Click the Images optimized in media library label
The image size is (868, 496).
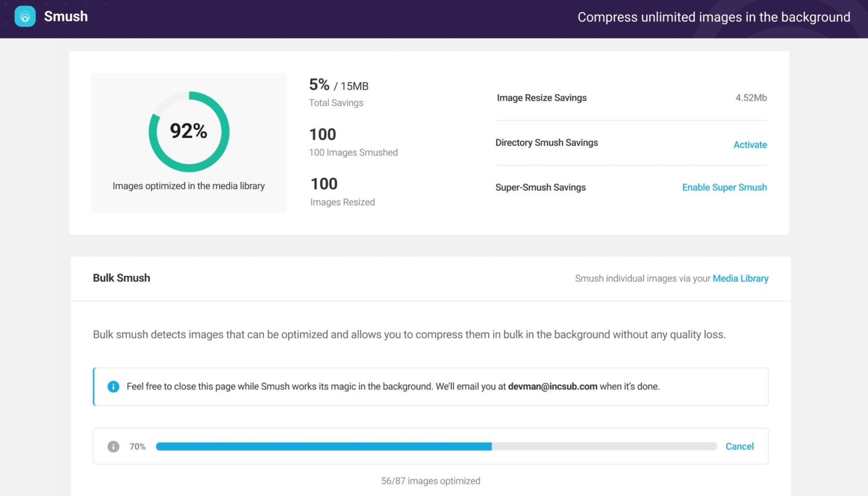tap(189, 186)
